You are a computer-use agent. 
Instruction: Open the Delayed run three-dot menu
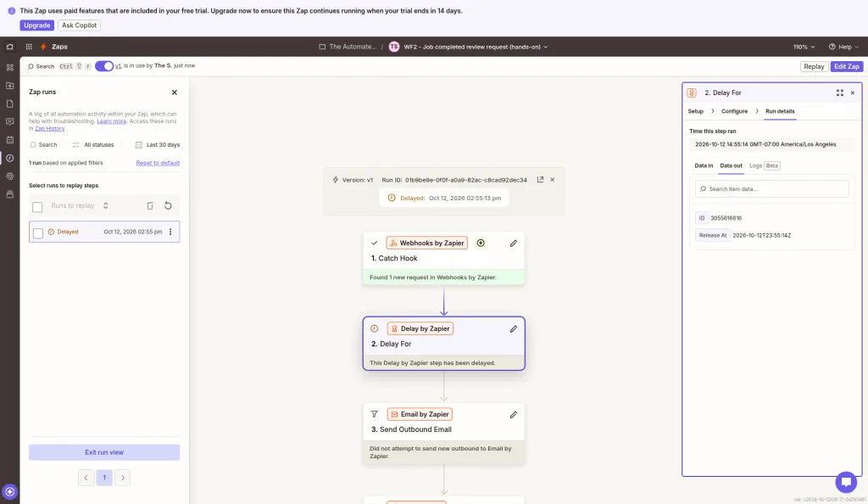170,232
